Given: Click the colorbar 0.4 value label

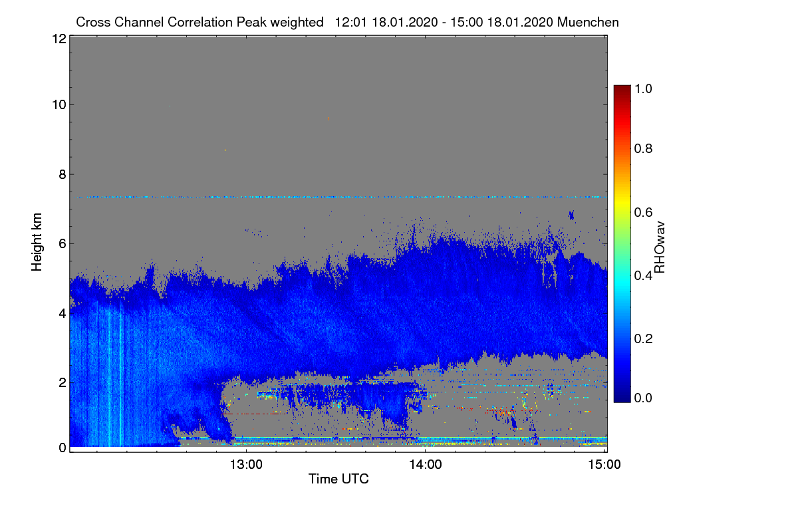Looking at the screenshot, I should point(644,275).
